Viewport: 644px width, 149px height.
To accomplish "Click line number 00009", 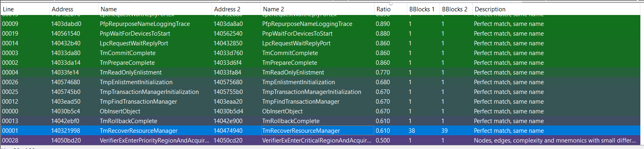I will coord(10,24).
